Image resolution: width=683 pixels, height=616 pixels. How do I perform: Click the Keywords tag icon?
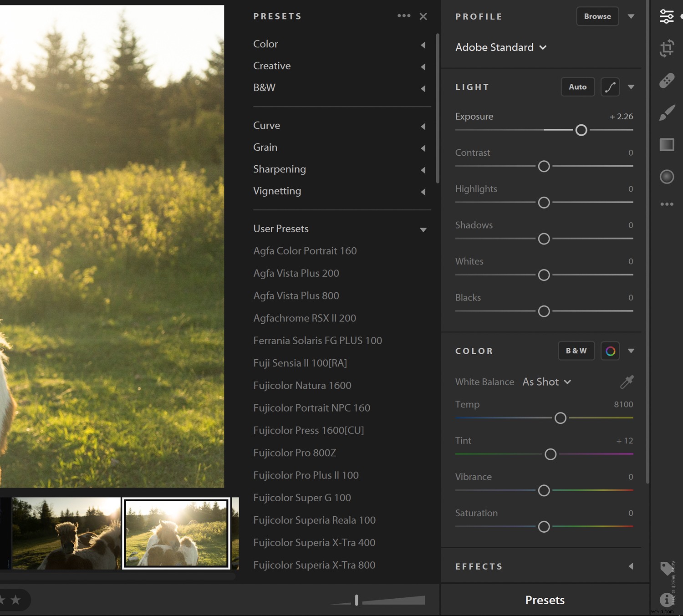pyautogui.click(x=666, y=568)
